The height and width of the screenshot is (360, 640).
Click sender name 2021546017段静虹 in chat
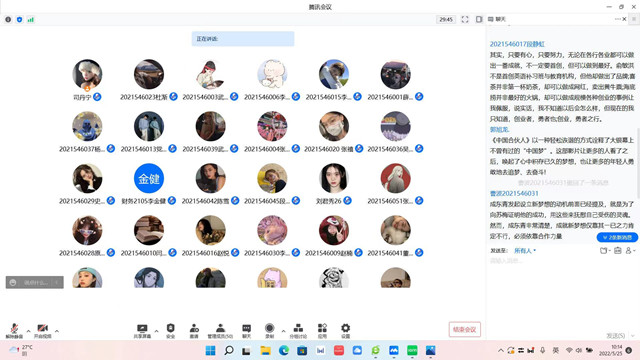click(517, 44)
